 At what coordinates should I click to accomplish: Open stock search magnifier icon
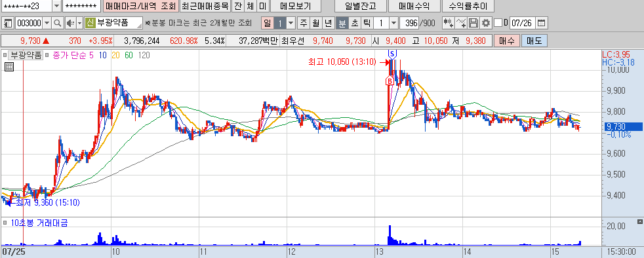click(58, 23)
